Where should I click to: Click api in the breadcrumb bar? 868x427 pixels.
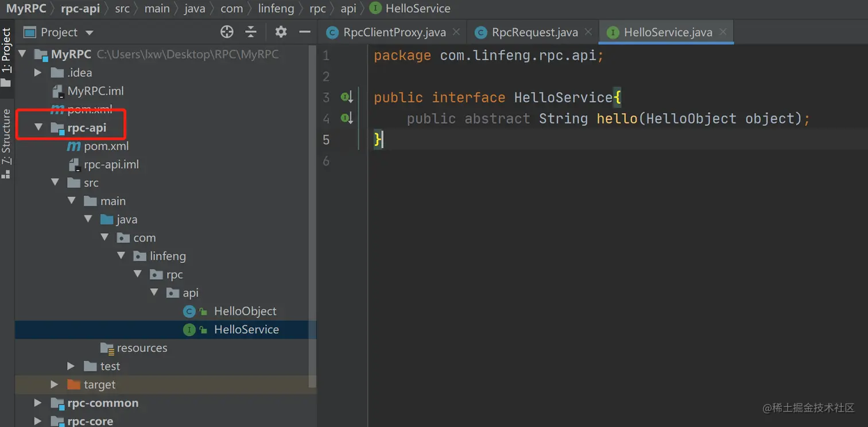pos(348,9)
